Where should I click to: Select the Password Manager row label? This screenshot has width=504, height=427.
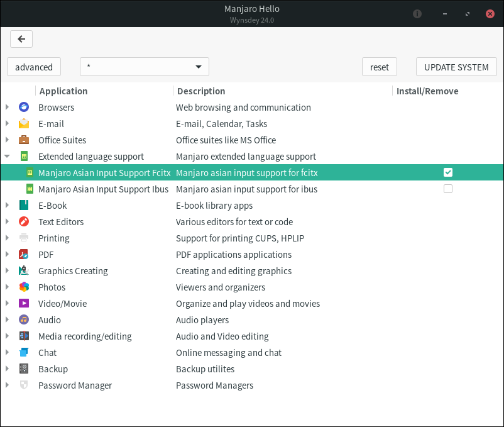[75, 385]
